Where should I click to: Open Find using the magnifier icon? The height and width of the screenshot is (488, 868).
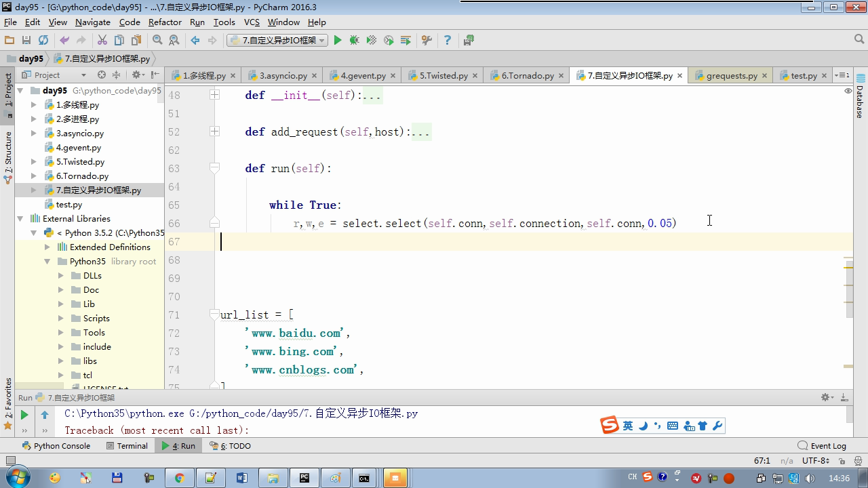(157, 41)
